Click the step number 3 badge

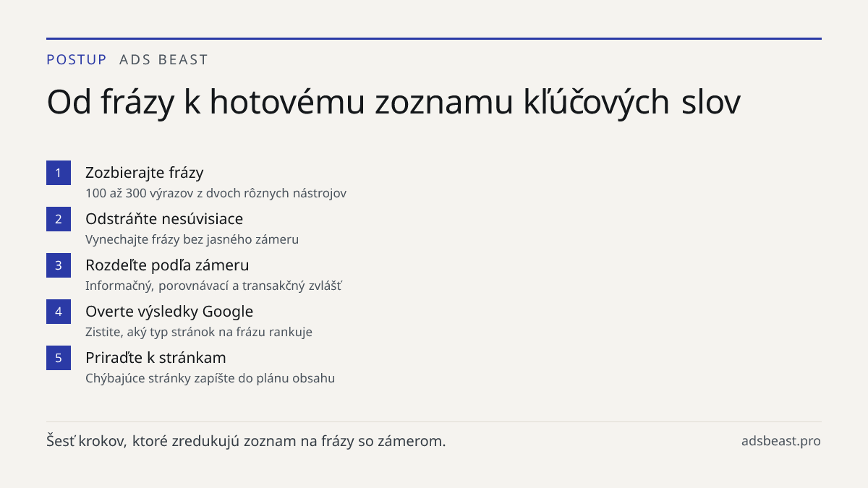pos(59,265)
